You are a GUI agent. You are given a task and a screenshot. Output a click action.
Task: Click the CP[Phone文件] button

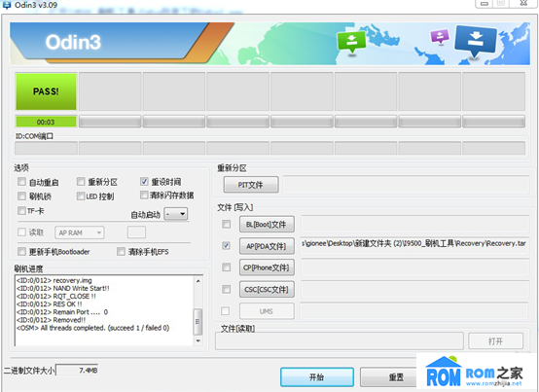coord(267,267)
